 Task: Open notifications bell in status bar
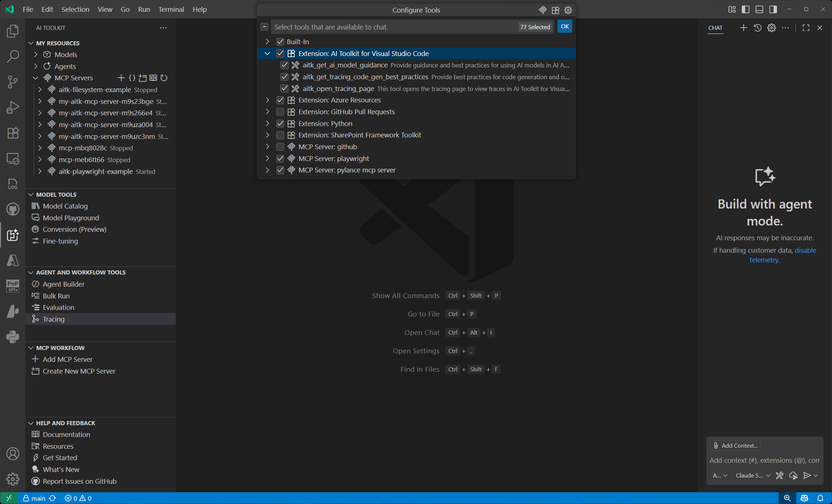[x=820, y=498]
